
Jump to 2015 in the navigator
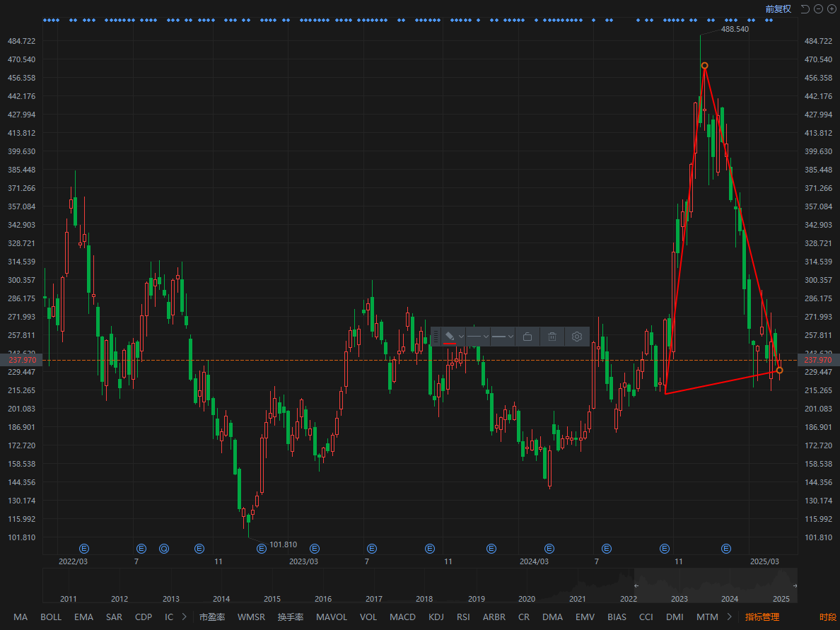point(272,599)
